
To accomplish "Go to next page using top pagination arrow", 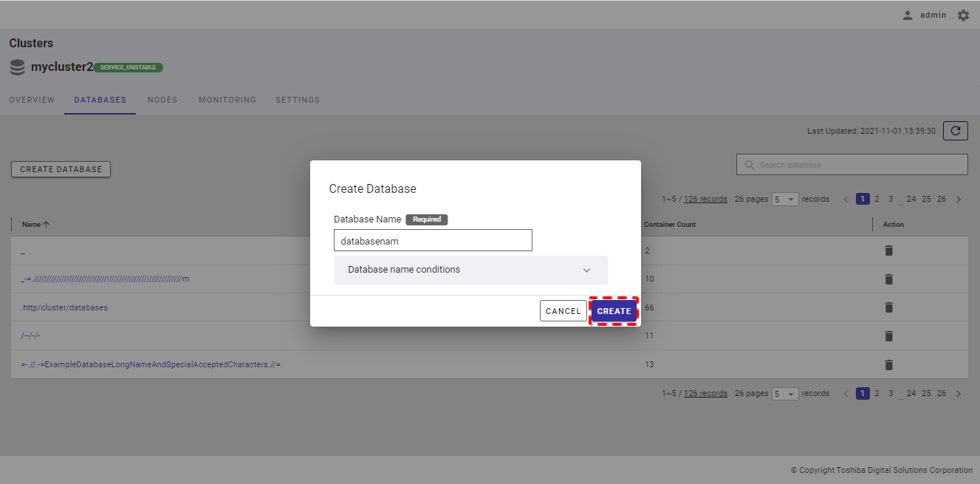I will tap(959, 200).
